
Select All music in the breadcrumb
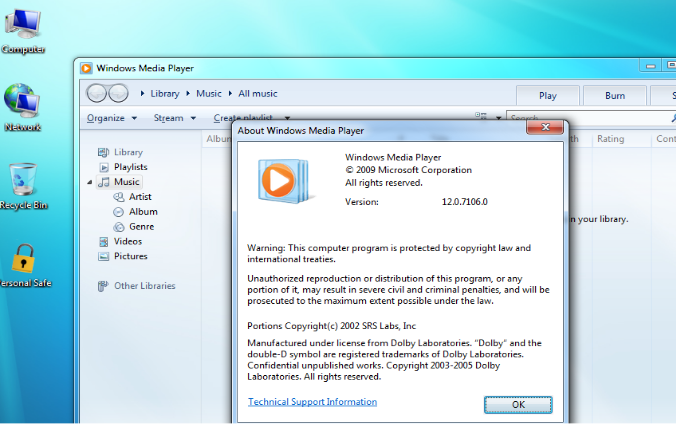[x=258, y=94]
